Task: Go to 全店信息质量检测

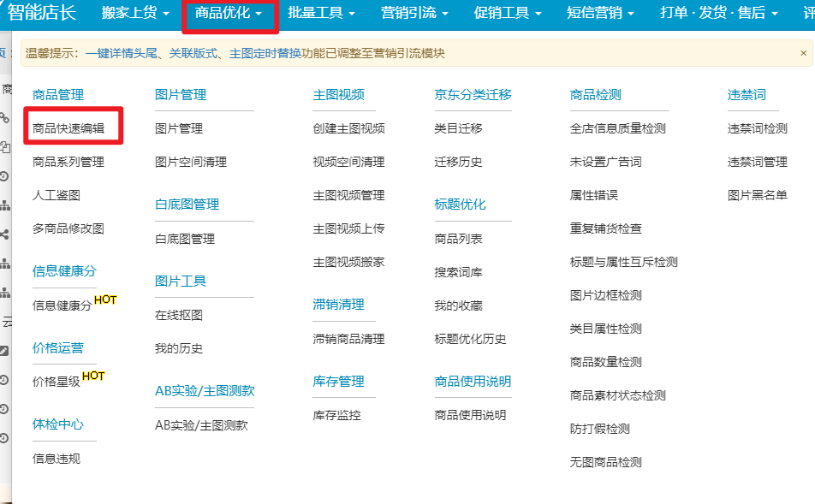Action: click(617, 128)
